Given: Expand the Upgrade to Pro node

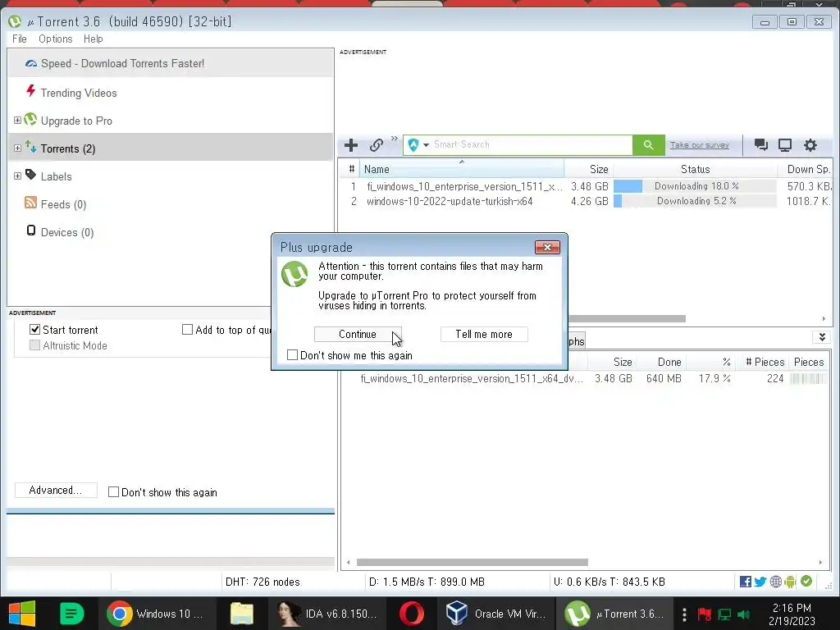Looking at the screenshot, I should click(17, 120).
